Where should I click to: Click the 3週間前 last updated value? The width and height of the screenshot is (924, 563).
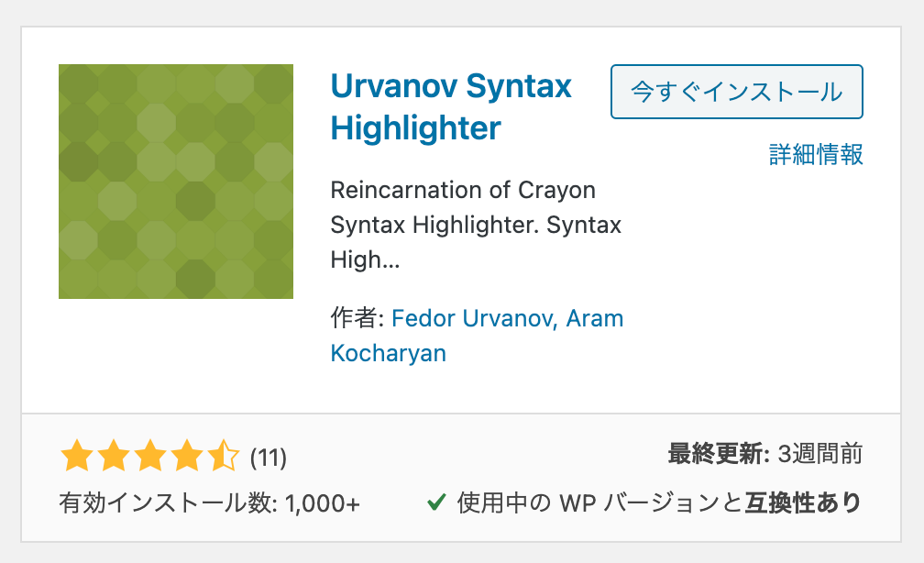[820, 454]
